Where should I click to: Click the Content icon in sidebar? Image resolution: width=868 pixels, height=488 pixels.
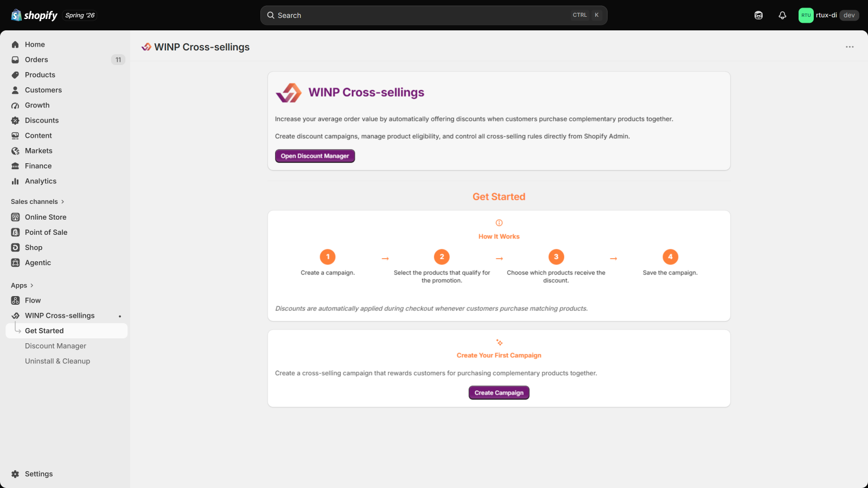(15, 136)
